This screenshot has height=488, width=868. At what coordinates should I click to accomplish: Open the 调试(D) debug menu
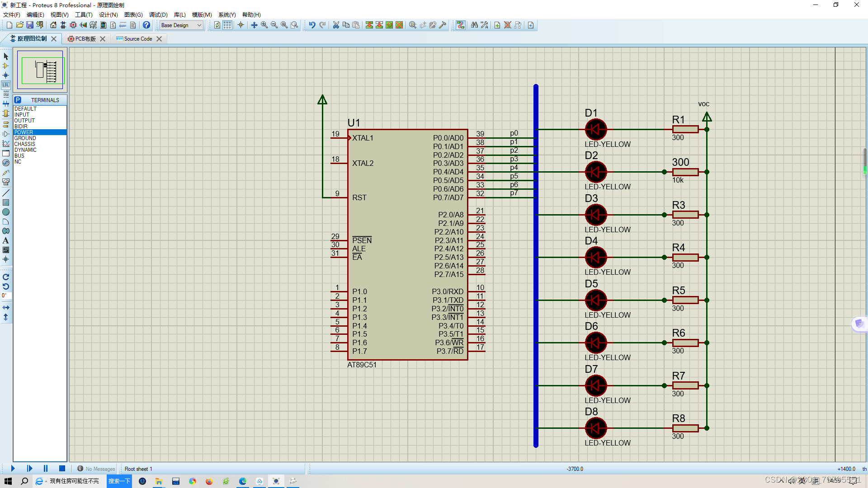[x=158, y=14]
